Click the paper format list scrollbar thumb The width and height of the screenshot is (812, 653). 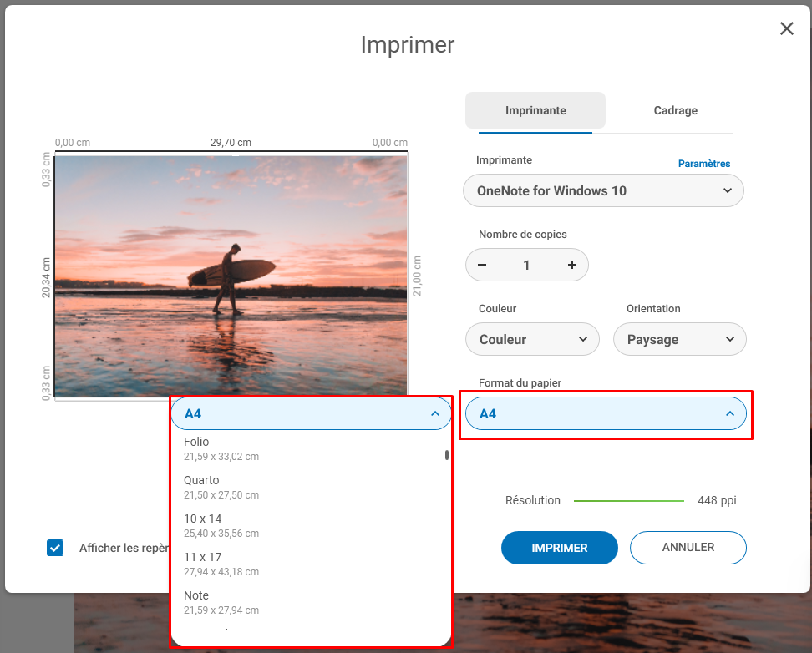tap(446, 455)
